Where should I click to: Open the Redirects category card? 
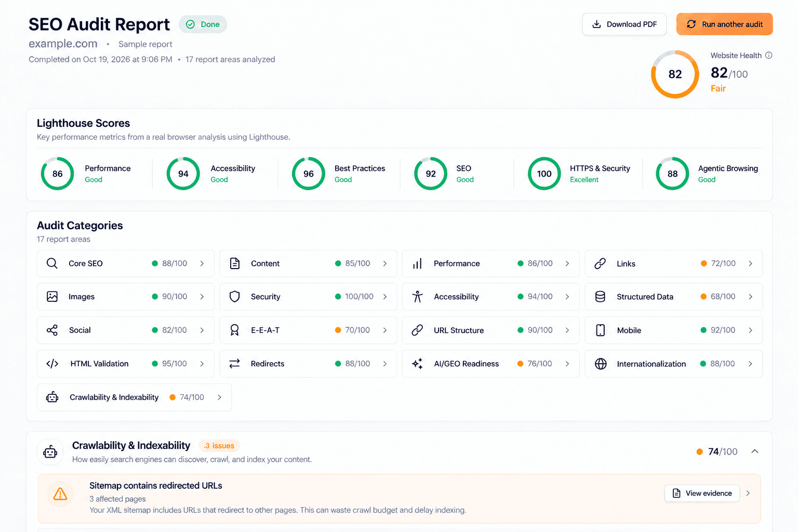tap(308, 364)
